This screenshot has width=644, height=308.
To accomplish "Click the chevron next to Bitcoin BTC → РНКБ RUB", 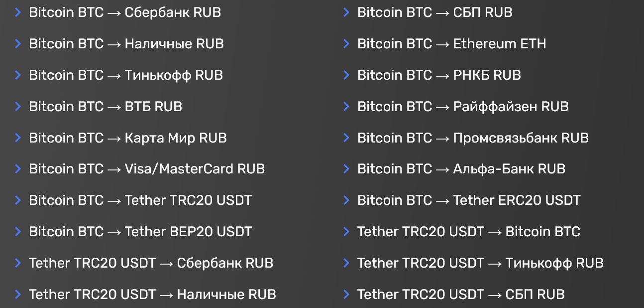I will click(345, 75).
